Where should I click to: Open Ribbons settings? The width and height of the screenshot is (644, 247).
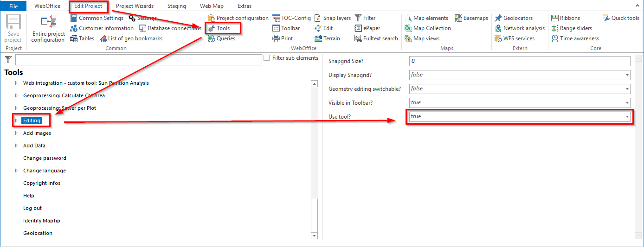click(x=566, y=18)
